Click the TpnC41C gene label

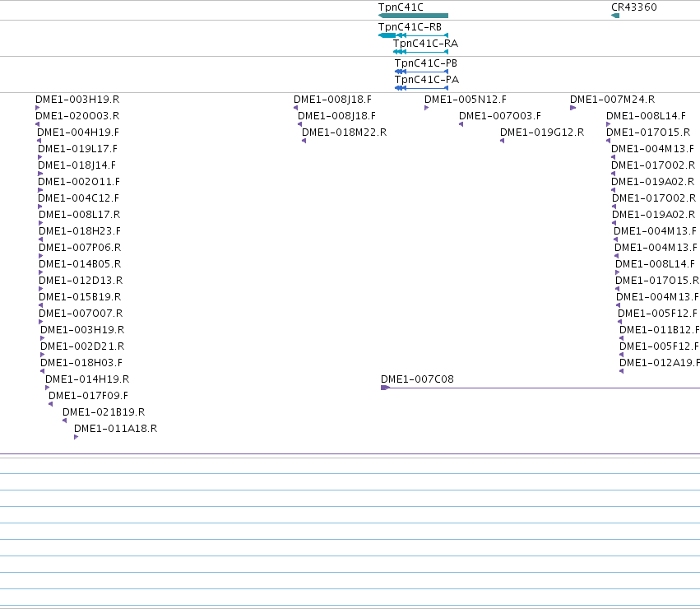click(401, 7)
